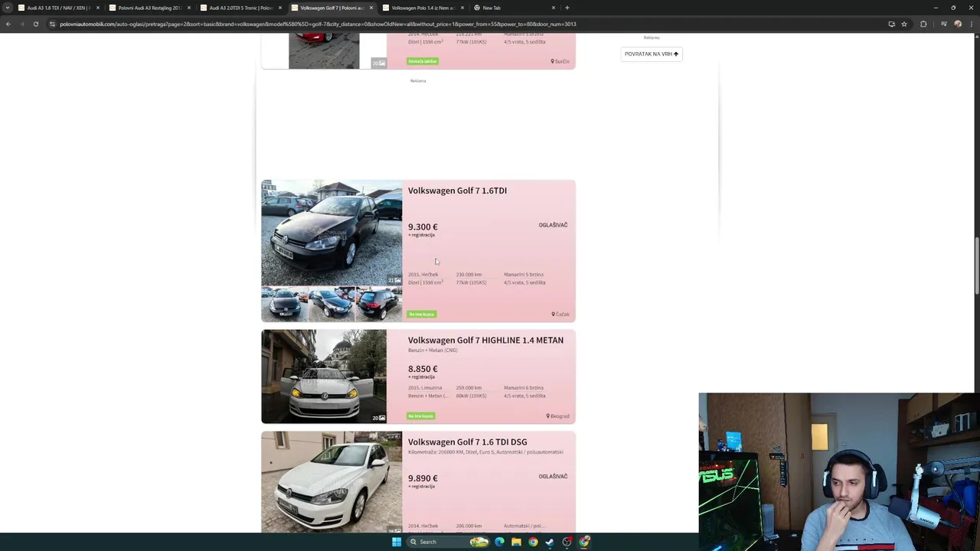
Task: Bookmark this page with the star icon
Action: (904, 24)
